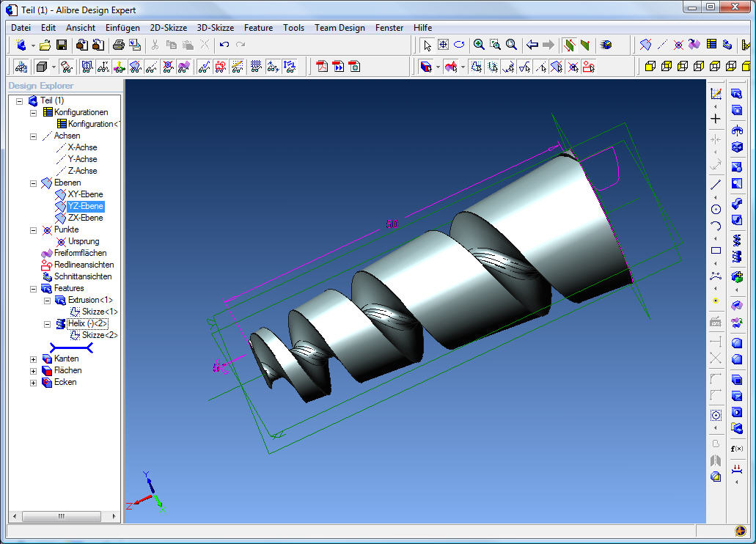Image resolution: width=756 pixels, height=544 pixels.
Task: Click the equation editor f(x) icon
Action: (x=737, y=449)
